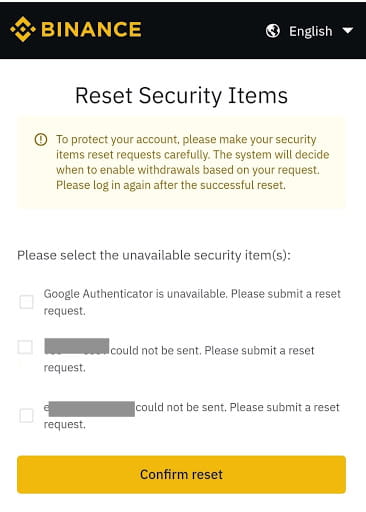
Task: Check the Google Authenticator unavailable checkbox
Action: click(x=26, y=302)
